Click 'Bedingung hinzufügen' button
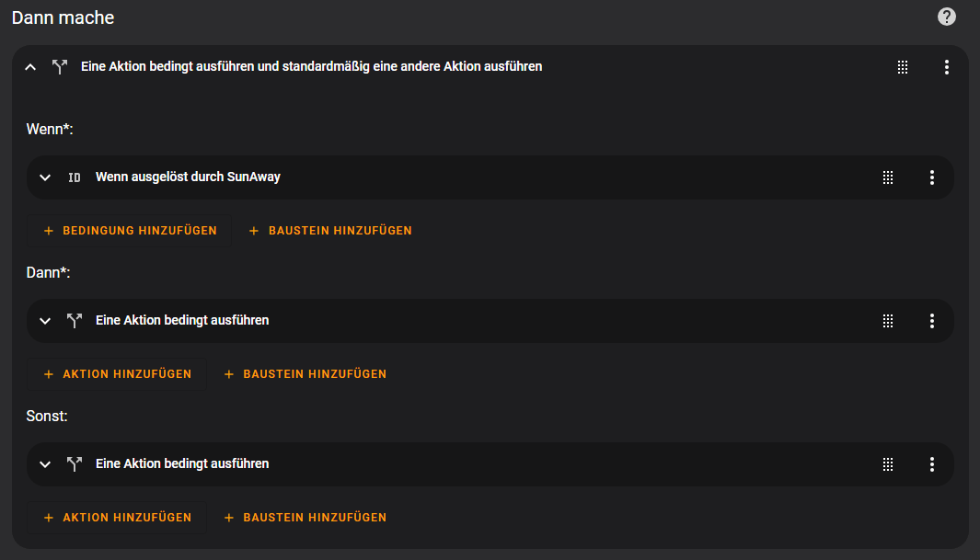The image size is (980, 560). [x=130, y=231]
